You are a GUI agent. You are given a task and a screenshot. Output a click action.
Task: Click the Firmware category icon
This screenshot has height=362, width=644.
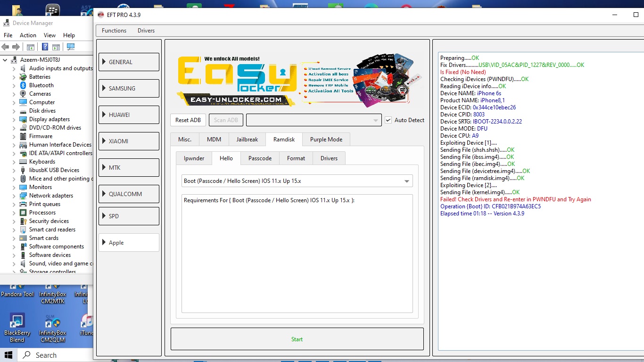click(23, 136)
